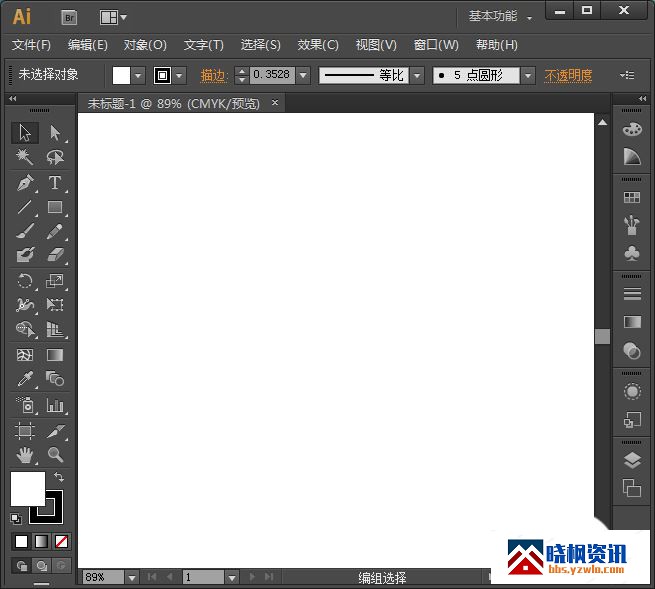The width and height of the screenshot is (655, 589).
Task: Open the 效果(C) menu
Action: (x=318, y=45)
